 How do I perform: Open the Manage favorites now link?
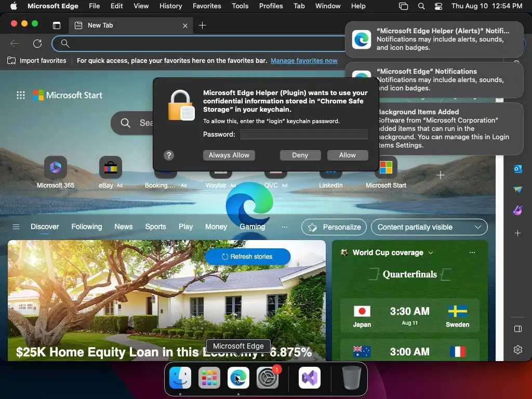coord(304,61)
